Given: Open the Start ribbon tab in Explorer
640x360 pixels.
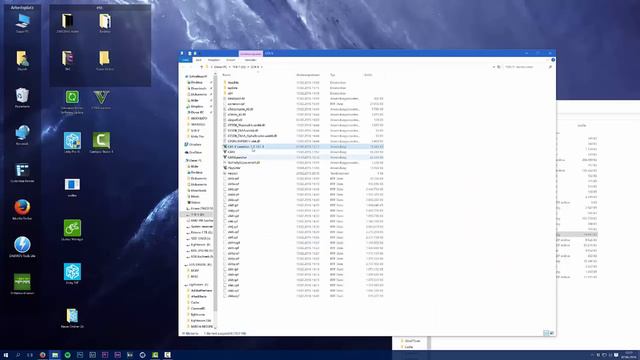Looking at the screenshot, I should tap(199, 60).
